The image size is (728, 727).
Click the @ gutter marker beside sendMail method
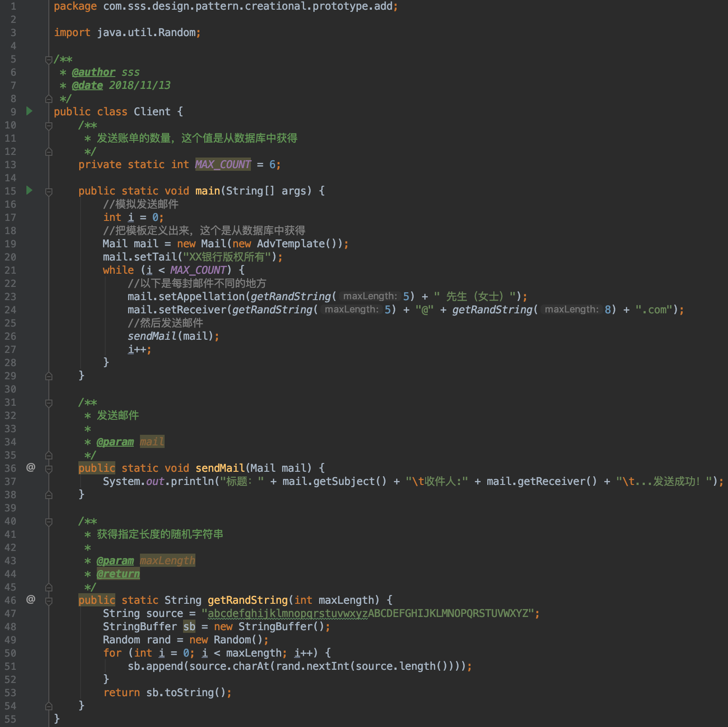click(x=30, y=467)
